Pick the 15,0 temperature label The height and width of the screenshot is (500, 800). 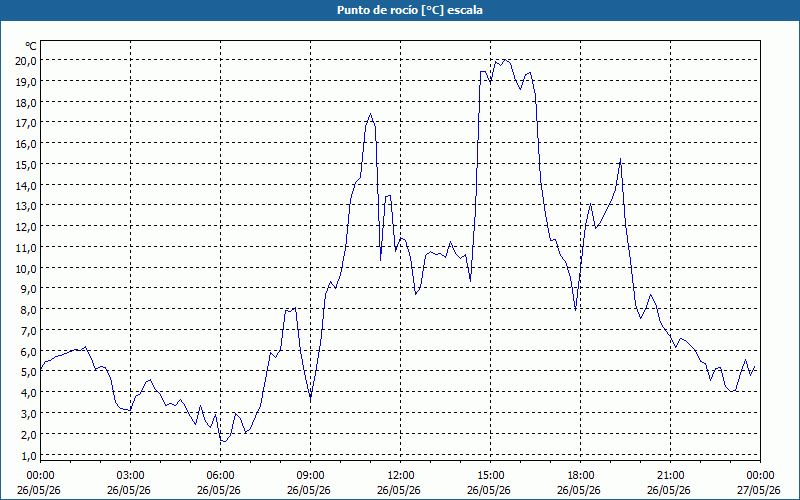pyautogui.click(x=26, y=165)
